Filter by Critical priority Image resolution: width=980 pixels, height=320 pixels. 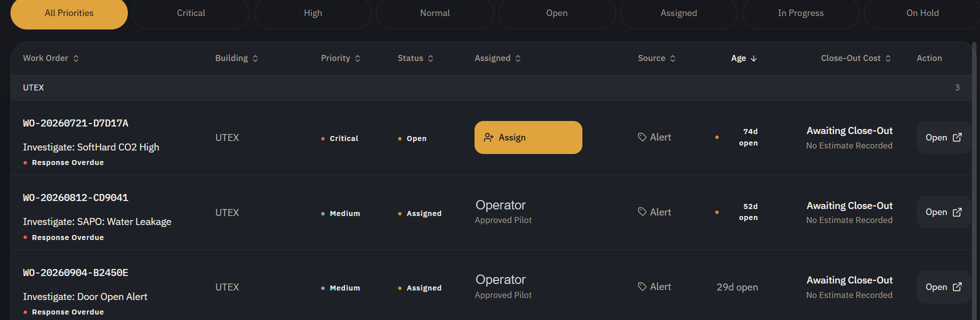tap(191, 13)
